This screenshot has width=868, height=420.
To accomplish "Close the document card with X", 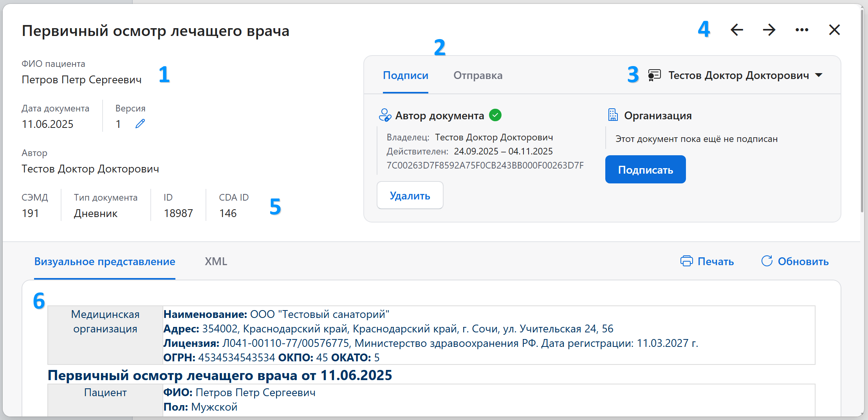I will (834, 30).
